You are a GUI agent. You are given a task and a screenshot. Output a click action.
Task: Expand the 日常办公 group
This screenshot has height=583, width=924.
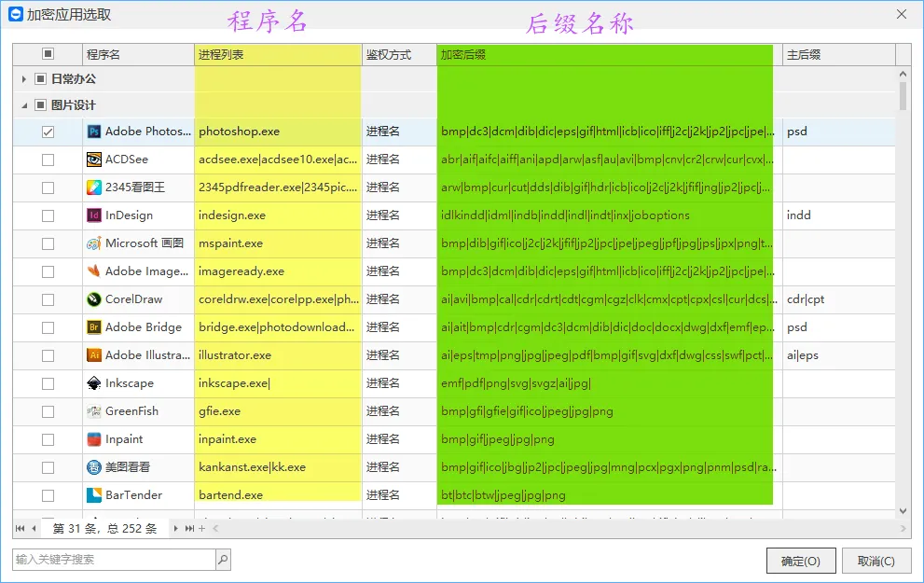pos(23,79)
